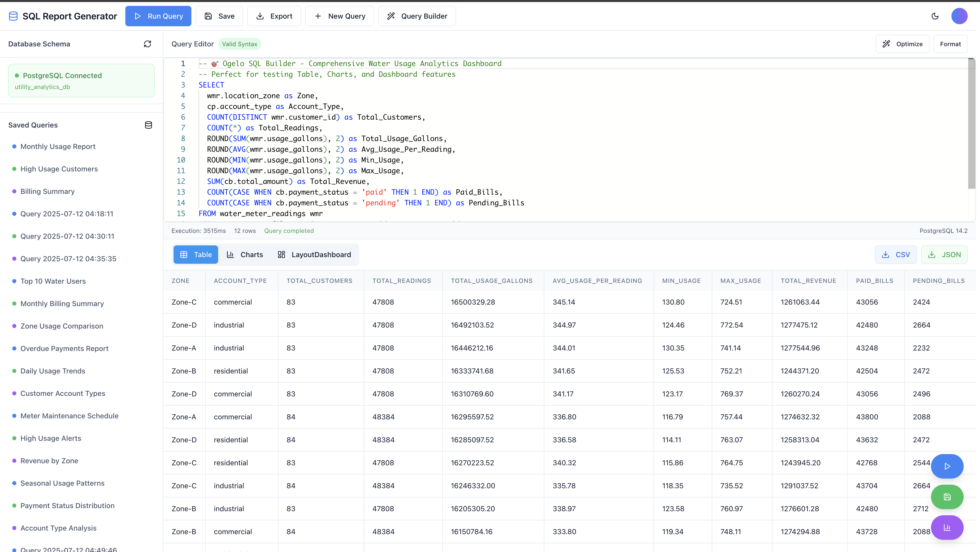
Task: Click the purple floating chart button
Action: coord(947,527)
